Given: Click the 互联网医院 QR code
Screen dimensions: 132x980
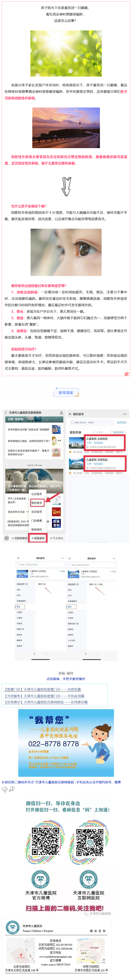Looking at the screenshot, I should tap(89, 842).
